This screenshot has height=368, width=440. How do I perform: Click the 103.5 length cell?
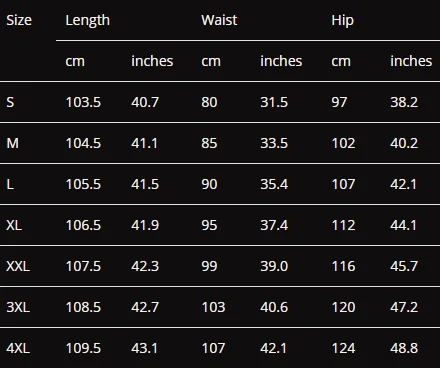pyautogui.click(x=83, y=102)
